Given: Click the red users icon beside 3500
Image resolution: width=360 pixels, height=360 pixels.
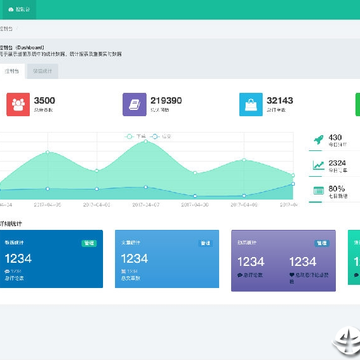Looking at the screenshot, I should [18, 104].
